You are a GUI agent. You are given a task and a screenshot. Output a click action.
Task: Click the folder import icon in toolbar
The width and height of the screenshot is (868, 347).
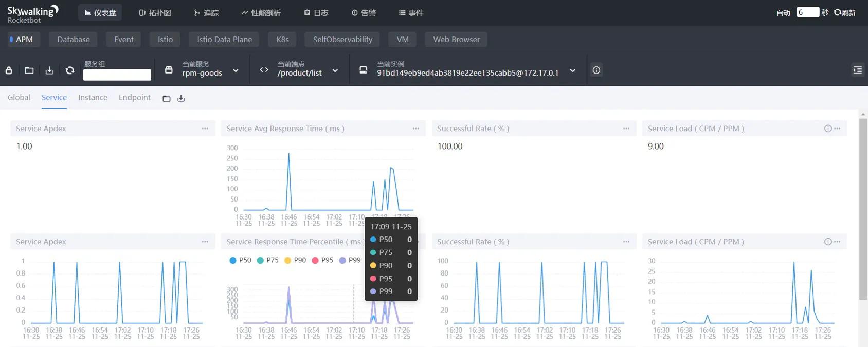click(x=29, y=70)
